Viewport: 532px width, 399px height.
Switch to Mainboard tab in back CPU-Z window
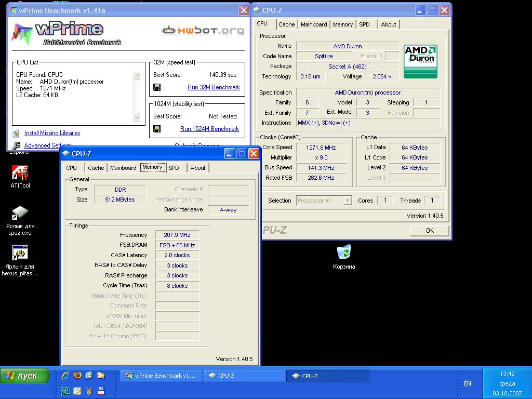[314, 24]
